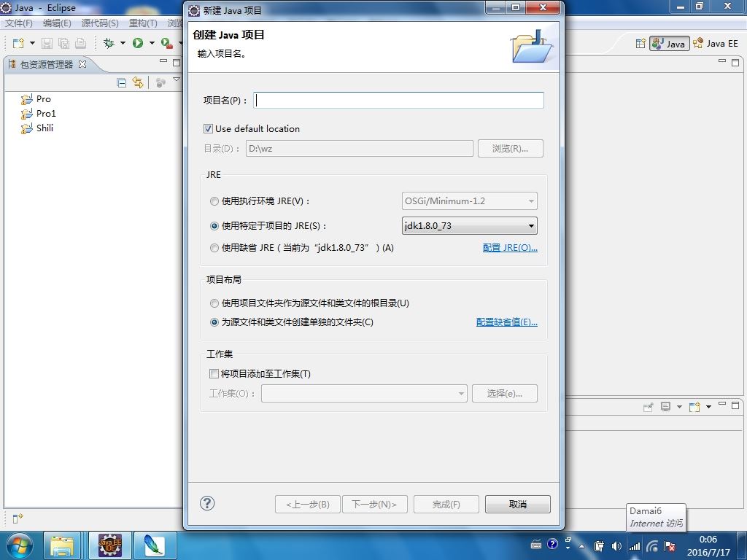Click the Windows Start orb

(x=18, y=545)
